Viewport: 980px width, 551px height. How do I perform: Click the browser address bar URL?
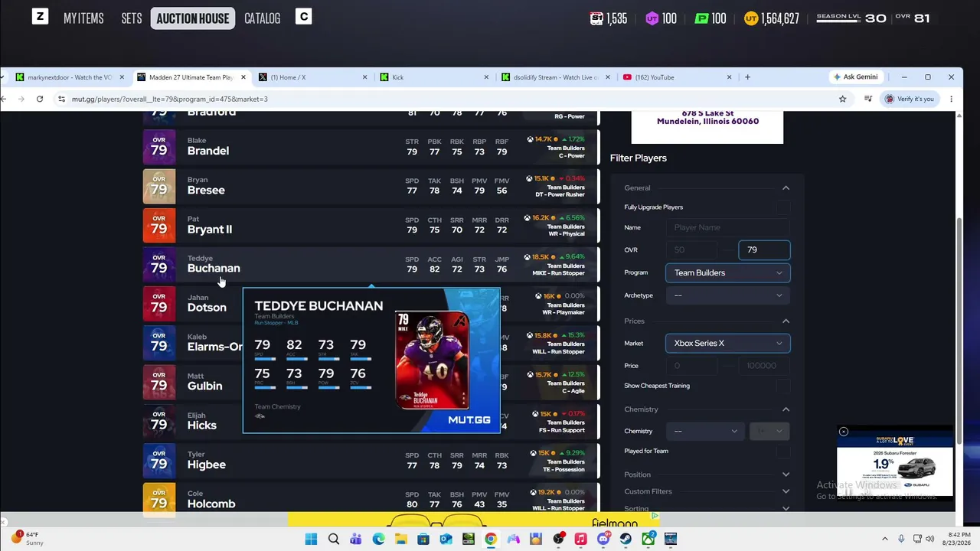(x=170, y=99)
